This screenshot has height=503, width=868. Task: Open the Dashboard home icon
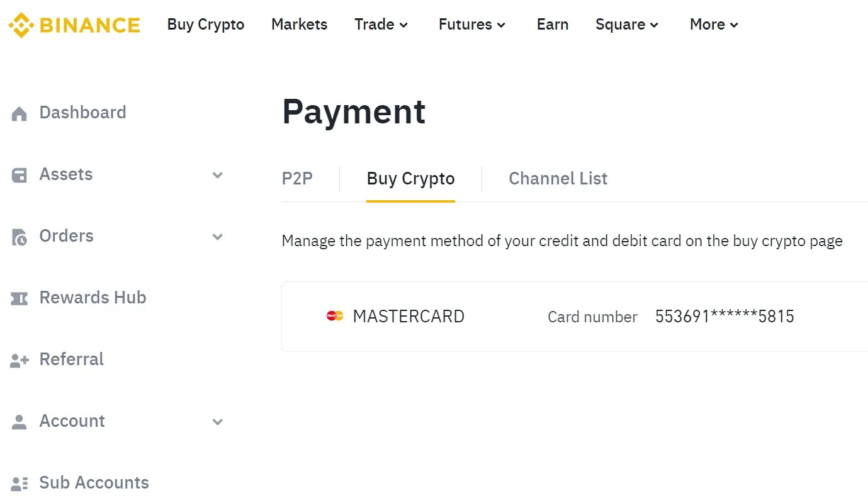(x=20, y=113)
